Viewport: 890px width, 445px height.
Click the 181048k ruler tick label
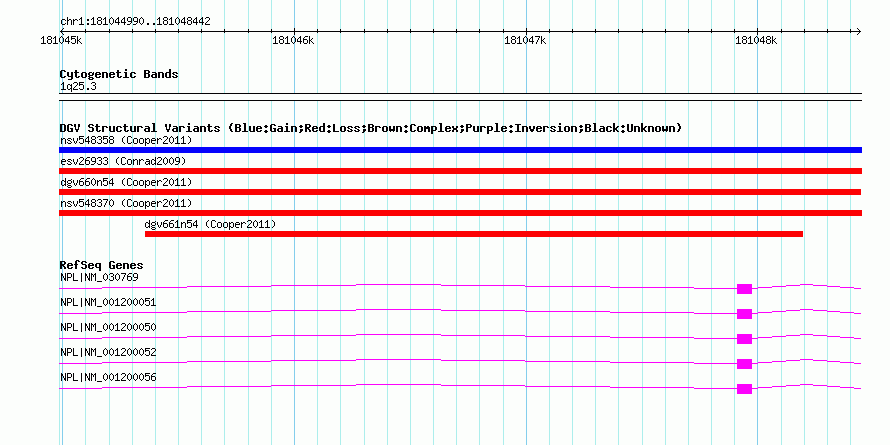pos(756,40)
